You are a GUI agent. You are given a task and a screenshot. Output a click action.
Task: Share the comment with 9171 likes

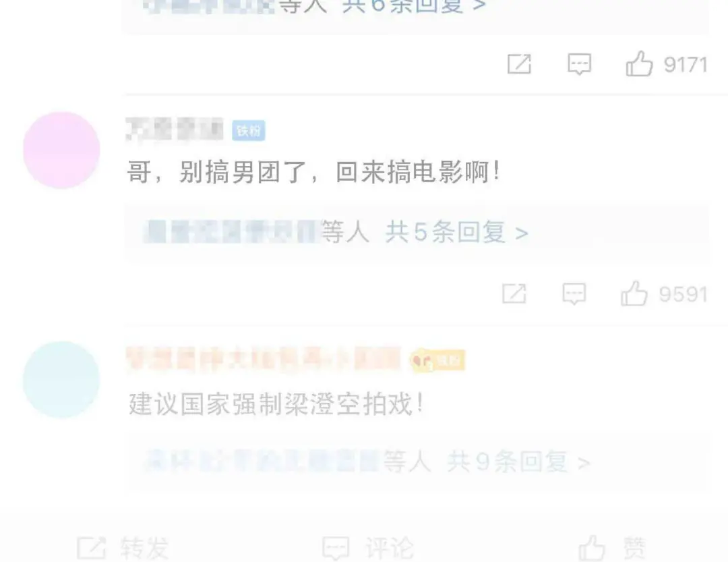pyautogui.click(x=519, y=63)
